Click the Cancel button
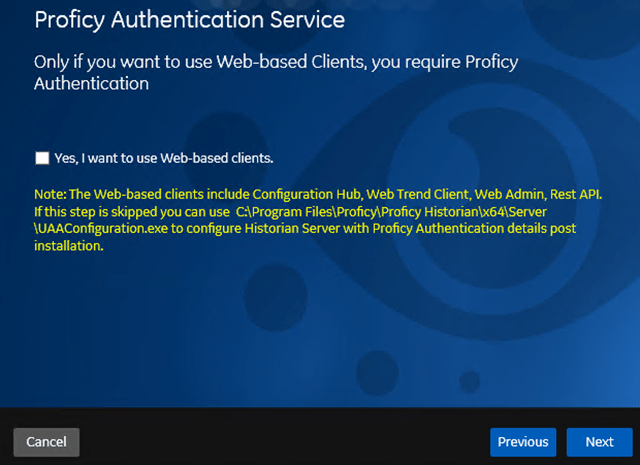 (x=47, y=442)
